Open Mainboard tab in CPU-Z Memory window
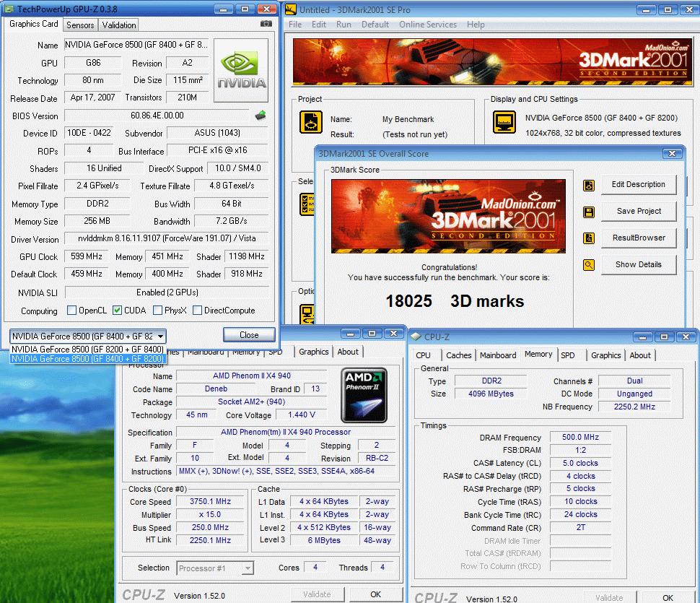 point(498,355)
